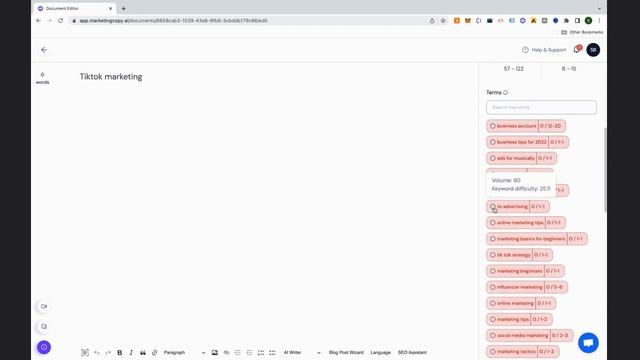The image size is (640, 360).
Task: Select the 'influencer marketing' term circle
Action: 493,287
